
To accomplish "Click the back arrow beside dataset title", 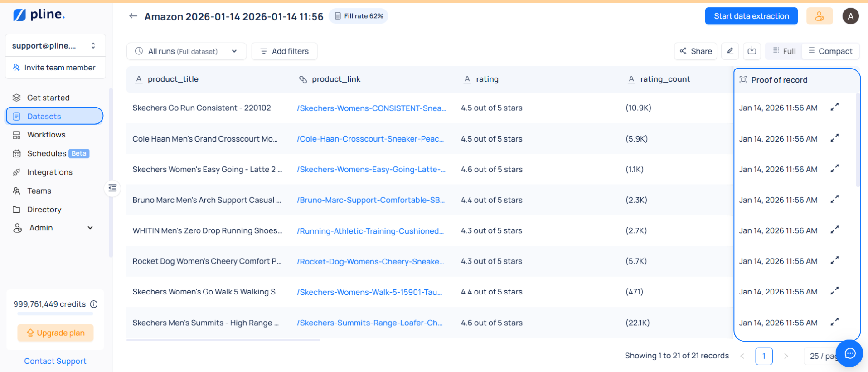I will (133, 16).
